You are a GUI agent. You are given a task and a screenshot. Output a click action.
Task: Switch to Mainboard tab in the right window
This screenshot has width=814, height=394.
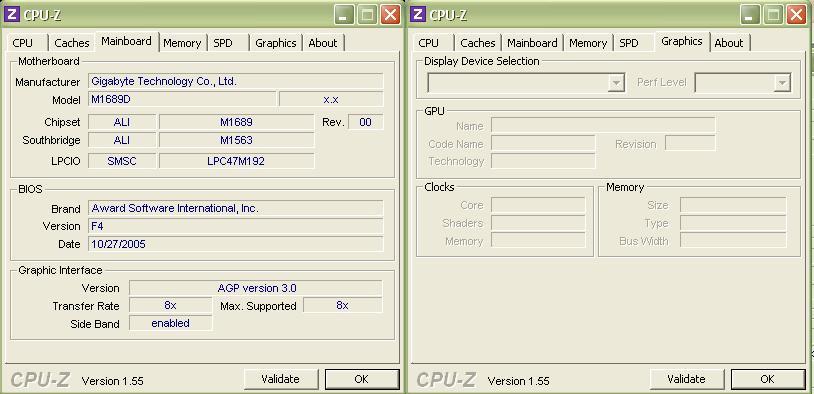click(533, 43)
